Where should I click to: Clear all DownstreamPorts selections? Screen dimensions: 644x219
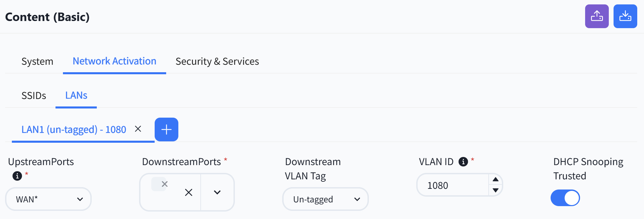click(189, 193)
